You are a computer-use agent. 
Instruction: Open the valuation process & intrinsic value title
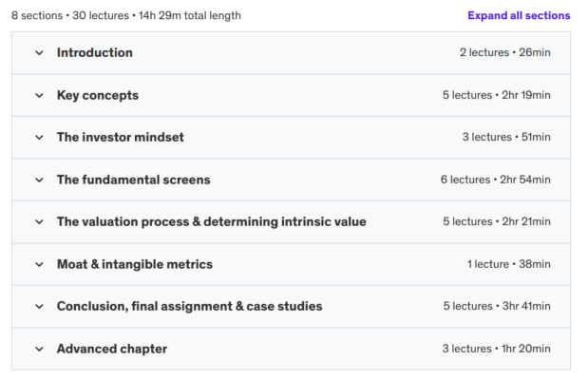pyautogui.click(x=211, y=222)
